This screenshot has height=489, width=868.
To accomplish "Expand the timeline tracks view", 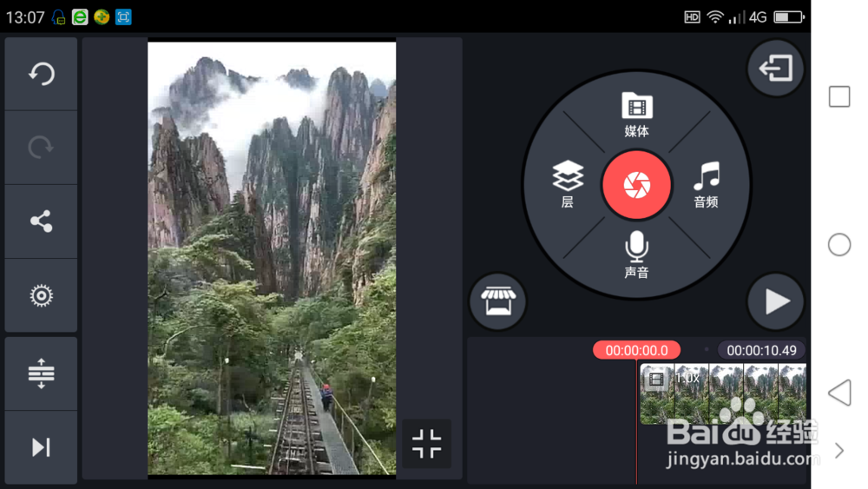I will point(41,373).
